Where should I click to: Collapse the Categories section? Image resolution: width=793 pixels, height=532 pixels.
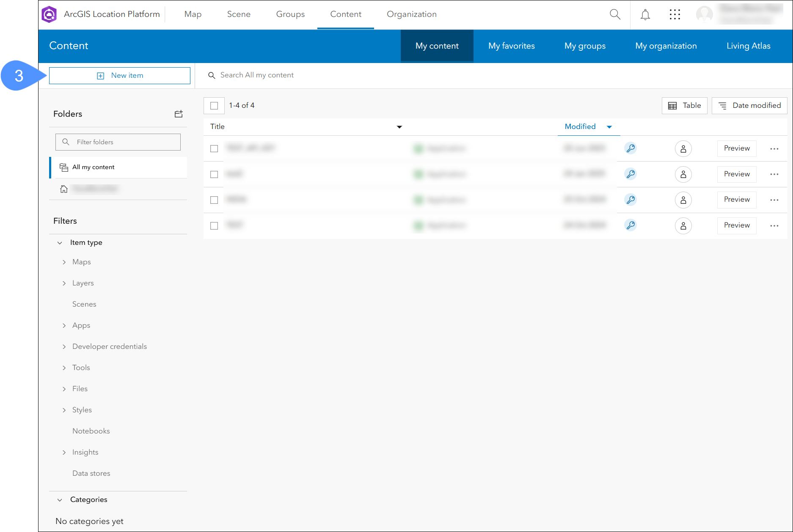point(60,500)
